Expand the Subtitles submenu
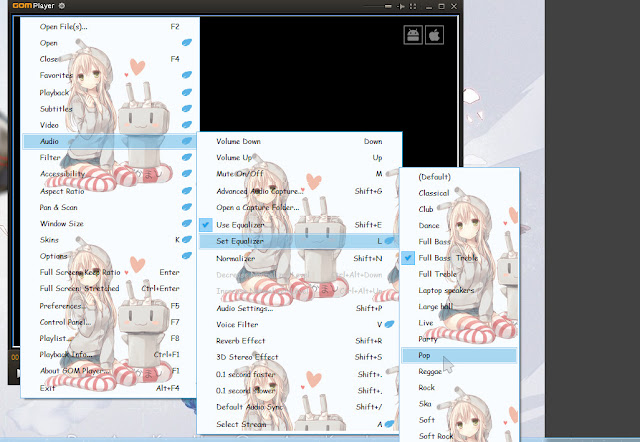 pyautogui.click(x=187, y=109)
